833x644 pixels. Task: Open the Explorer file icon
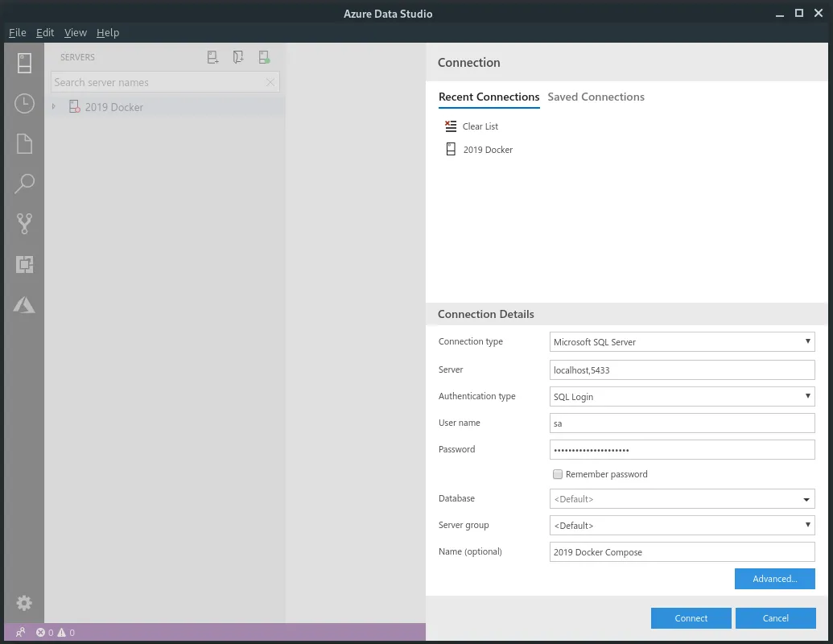click(x=24, y=144)
